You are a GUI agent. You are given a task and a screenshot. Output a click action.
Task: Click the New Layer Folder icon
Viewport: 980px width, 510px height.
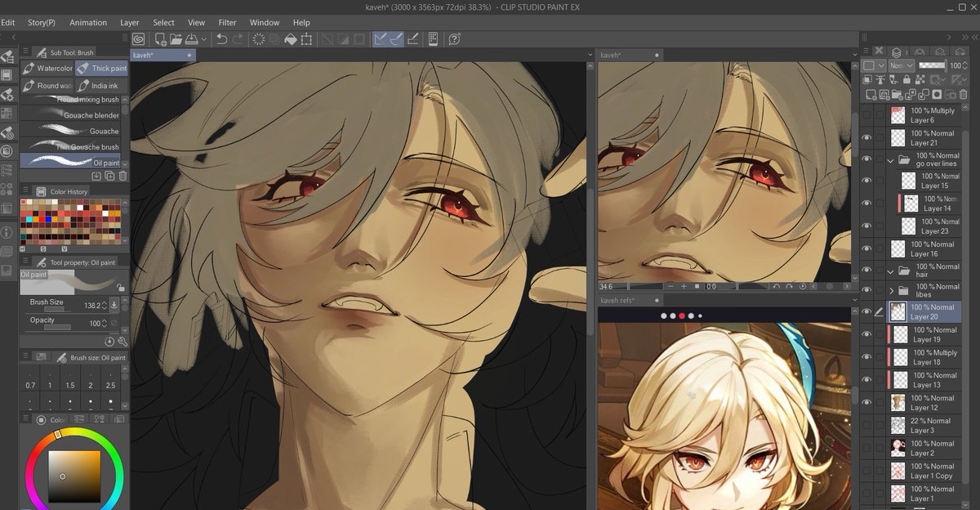[897, 95]
